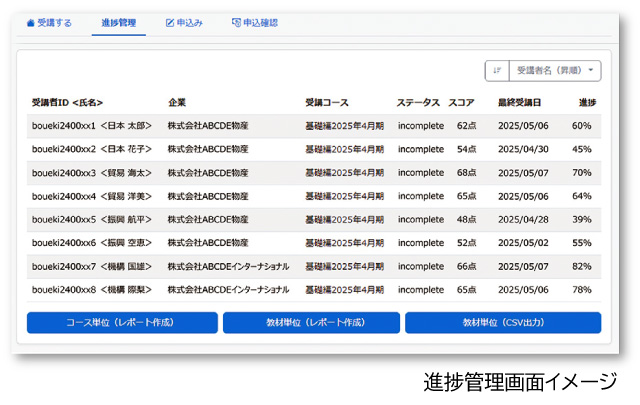This screenshot has width=640, height=405.
Task: Click the 66点 score cell
Action: (467, 267)
